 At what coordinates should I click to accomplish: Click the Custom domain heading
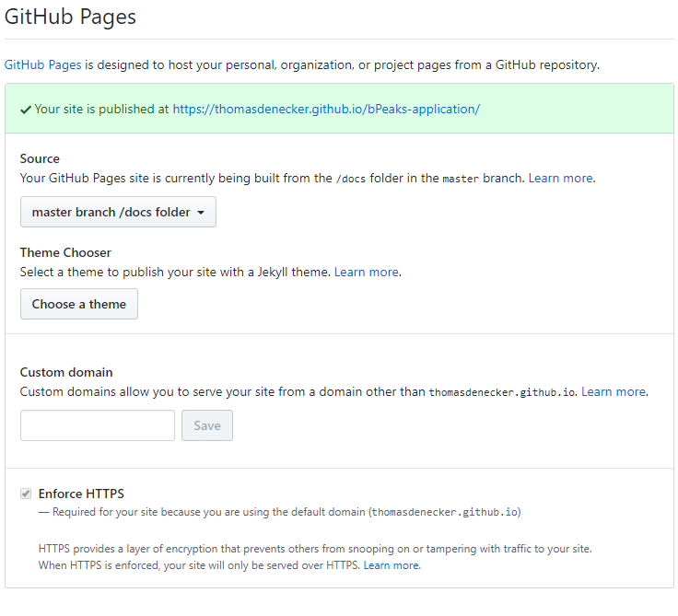click(x=66, y=372)
